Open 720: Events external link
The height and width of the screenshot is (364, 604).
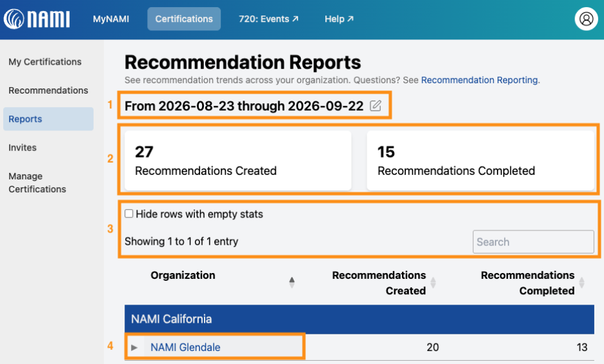coord(268,19)
